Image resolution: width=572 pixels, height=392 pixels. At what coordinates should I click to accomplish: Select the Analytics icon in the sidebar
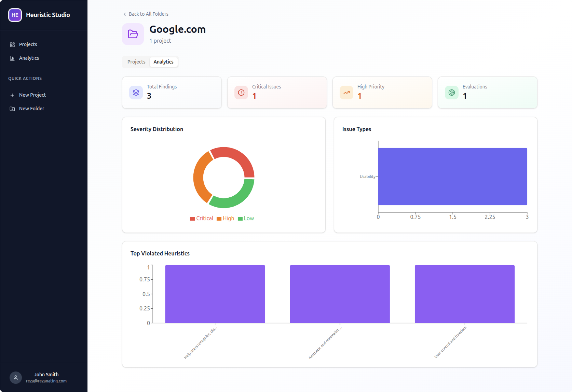pyautogui.click(x=12, y=58)
